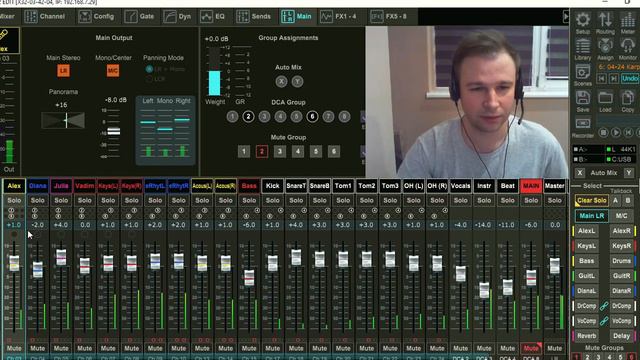Select the red MAIN strip label
Screen dimensions: 640x360
(x=531, y=186)
